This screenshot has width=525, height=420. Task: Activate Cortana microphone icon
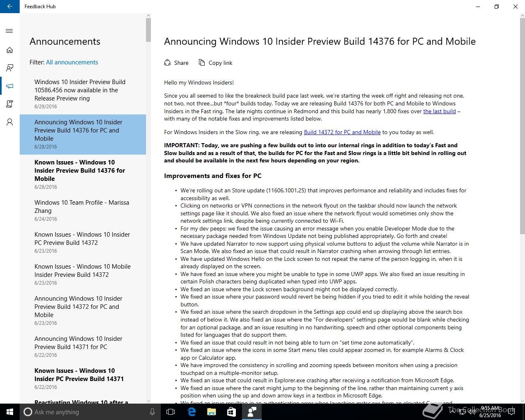click(152, 412)
